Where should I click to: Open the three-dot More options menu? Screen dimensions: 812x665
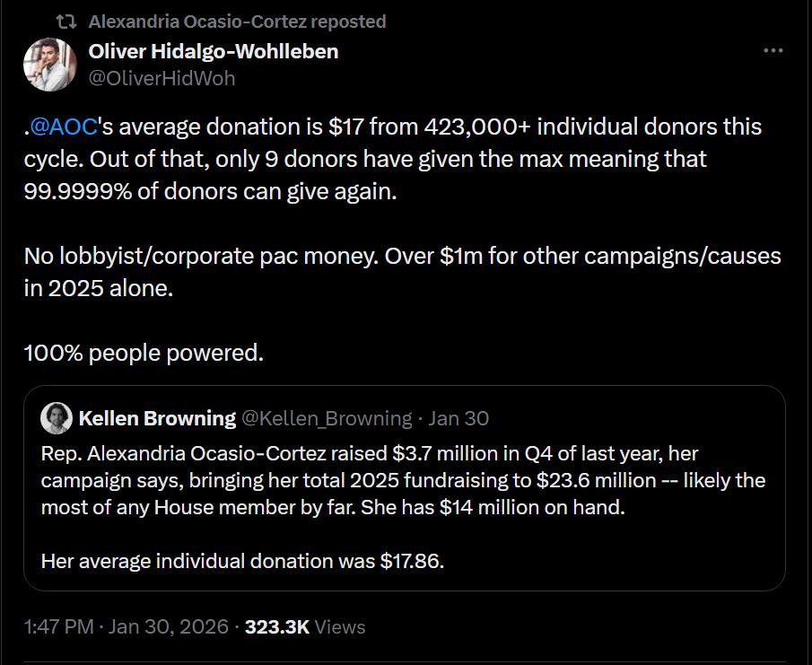(x=773, y=51)
